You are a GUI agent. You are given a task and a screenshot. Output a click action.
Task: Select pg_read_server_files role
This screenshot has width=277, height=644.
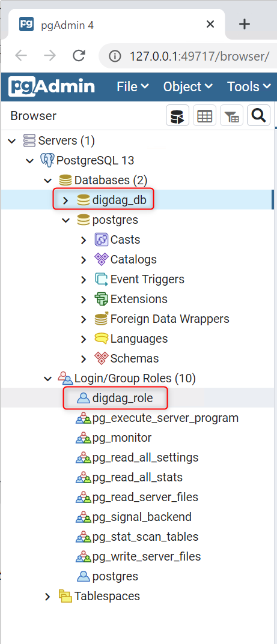coord(145,497)
